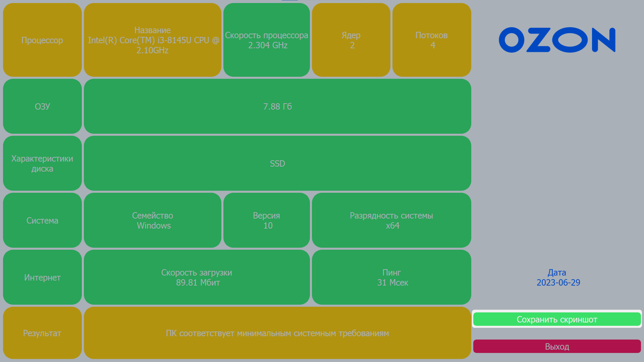Click the 'Пинг 31 Мсек' tile
The image size is (644, 362).
click(x=391, y=277)
